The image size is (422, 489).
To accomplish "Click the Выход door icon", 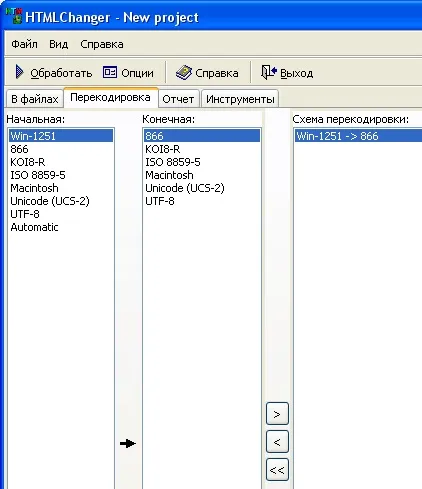I will pos(269,72).
